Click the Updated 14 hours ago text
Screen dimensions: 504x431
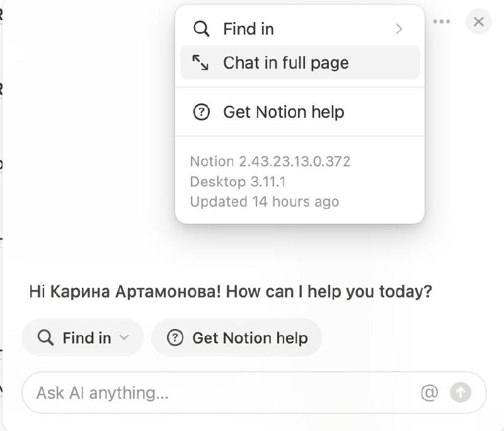(265, 202)
